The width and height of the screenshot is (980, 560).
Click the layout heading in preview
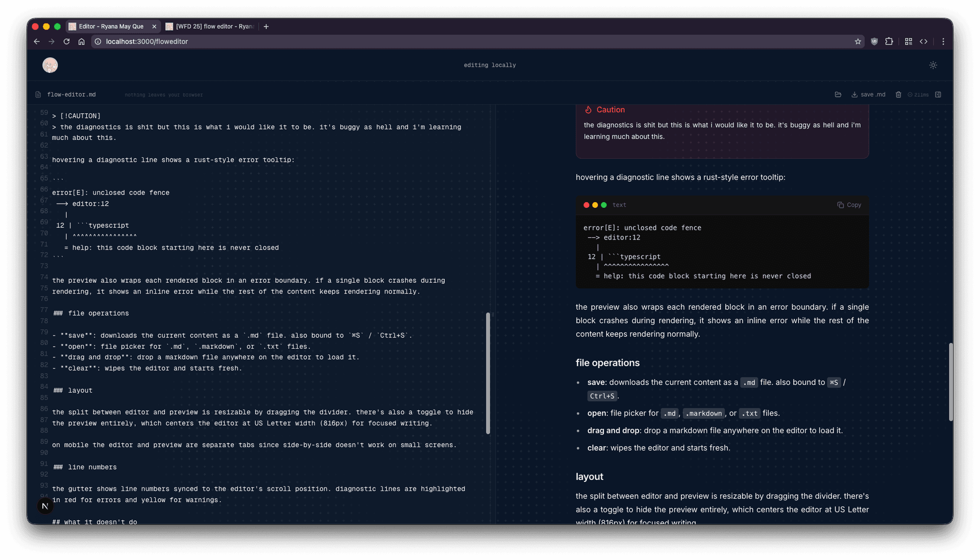point(589,477)
